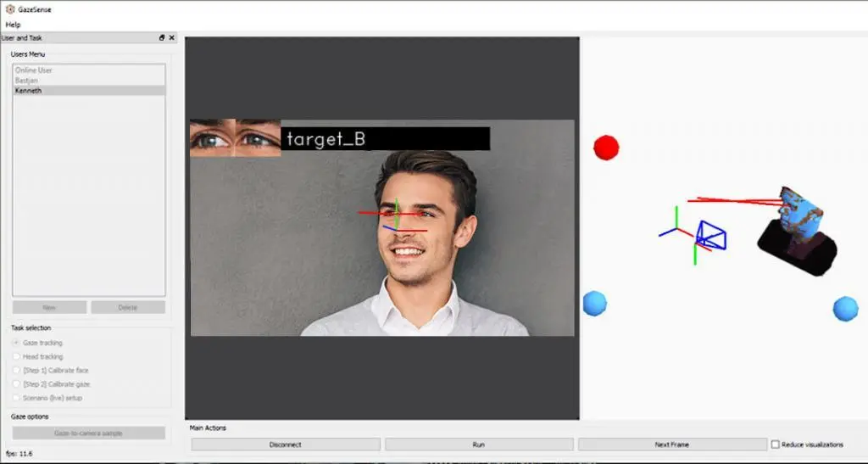Click the fps: 11.6 status text
The width and height of the screenshot is (868, 464).
(x=19, y=454)
